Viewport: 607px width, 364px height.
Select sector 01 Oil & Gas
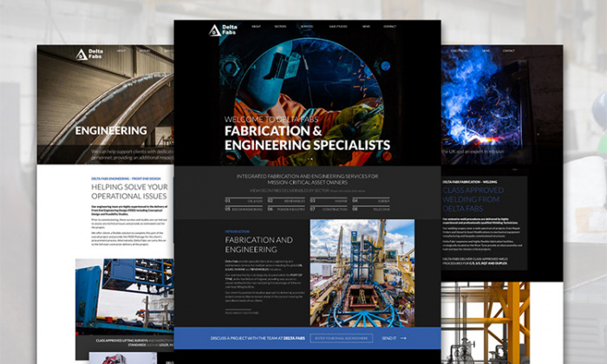coord(243,200)
